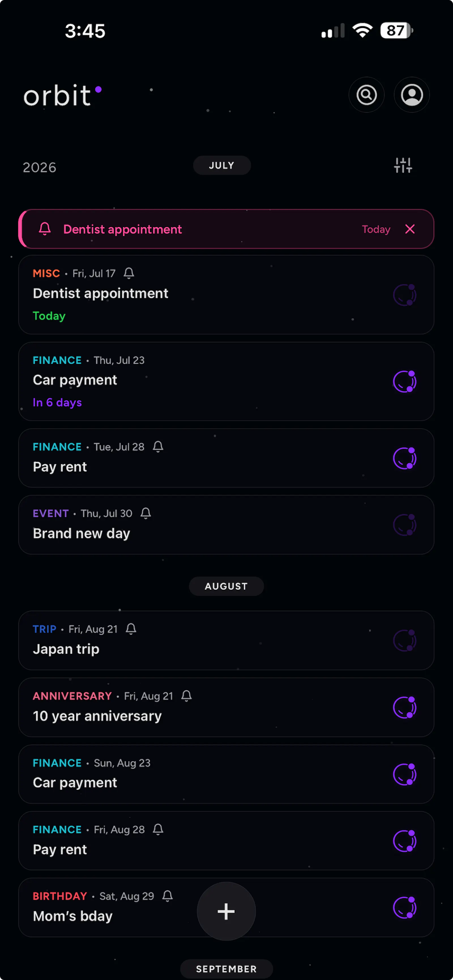
Task: Click the orbit logo
Action: point(63,95)
